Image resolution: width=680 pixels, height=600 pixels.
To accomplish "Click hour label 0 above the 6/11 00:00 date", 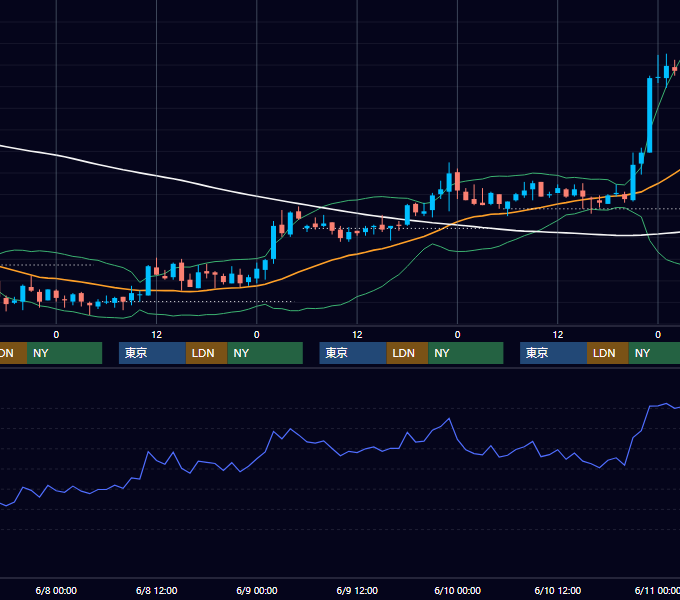I will (658, 335).
